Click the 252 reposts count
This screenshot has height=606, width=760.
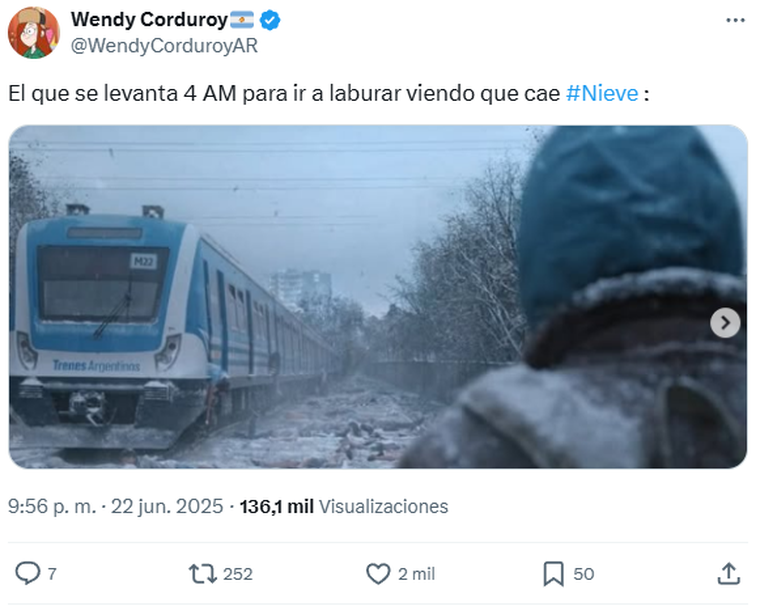[x=238, y=574]
